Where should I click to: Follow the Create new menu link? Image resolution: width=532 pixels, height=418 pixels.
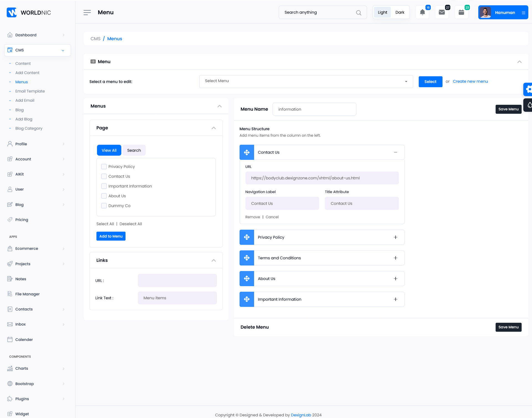pyautogui.click(x=470, y=81)
